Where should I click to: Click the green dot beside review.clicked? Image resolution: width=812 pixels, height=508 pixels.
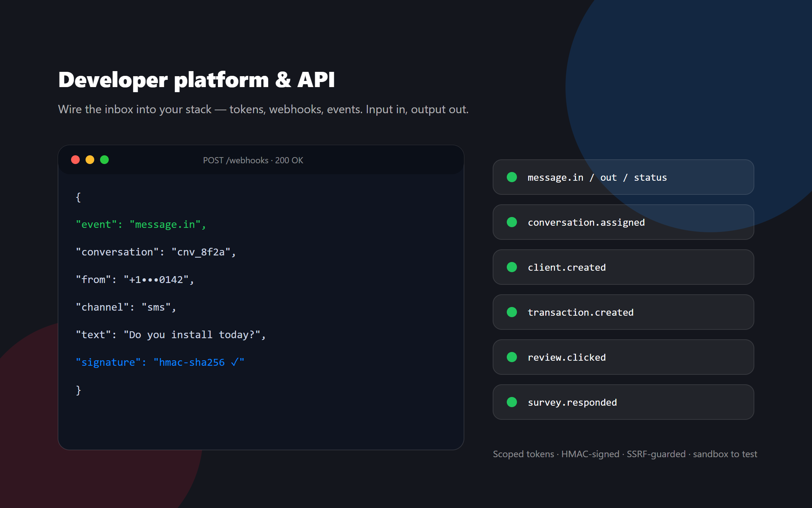coord(512,357)
